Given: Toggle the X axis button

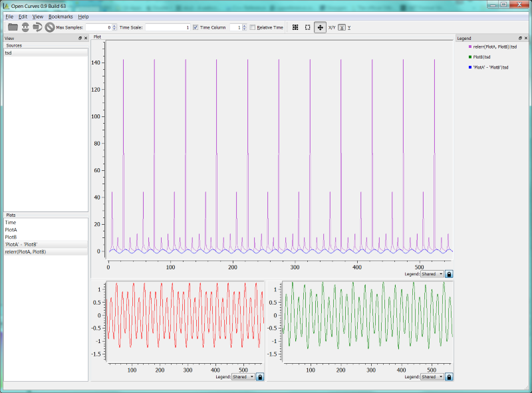Looking at the screenshot, I should tap(341, 27).
